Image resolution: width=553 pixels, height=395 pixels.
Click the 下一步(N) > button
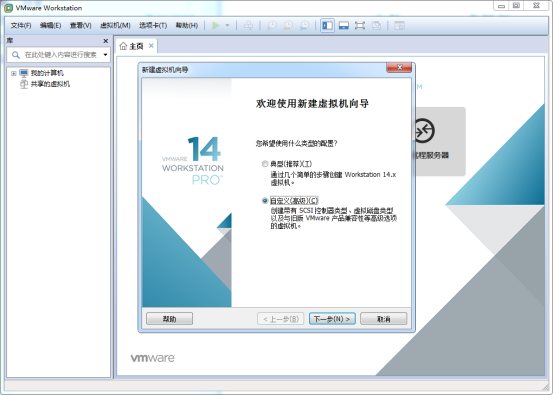332,319
